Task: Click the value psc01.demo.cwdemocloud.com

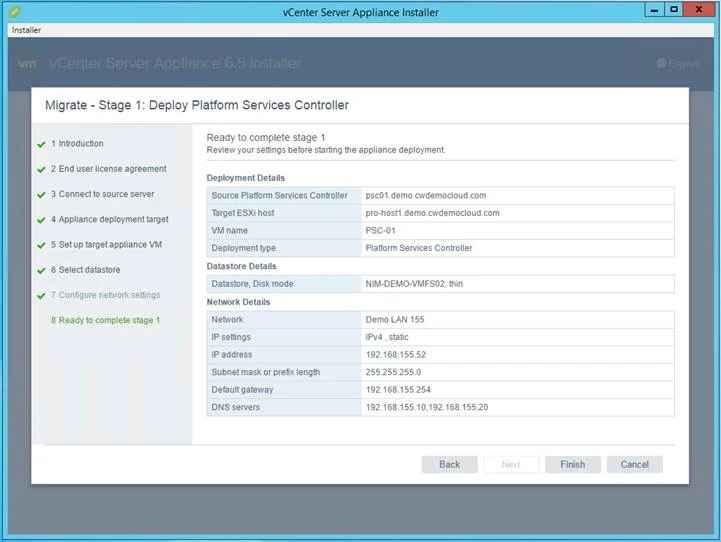Action: [x=426, y=195]
